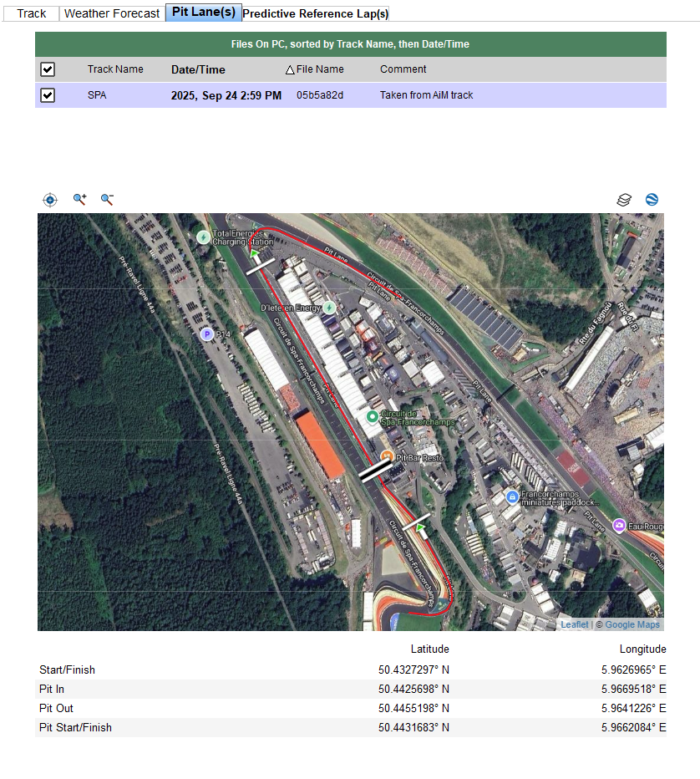This screenshot has height=779, width=700.
Task: Click the P14 parking marker on map
Action: pyautogui.click(x=206, y=334)
